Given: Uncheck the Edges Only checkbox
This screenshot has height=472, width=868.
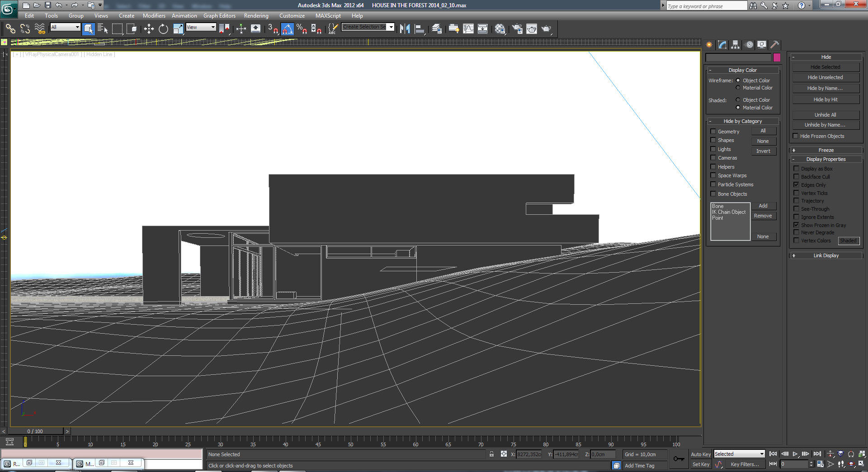Looking at the screenshot, I should 797,185.
